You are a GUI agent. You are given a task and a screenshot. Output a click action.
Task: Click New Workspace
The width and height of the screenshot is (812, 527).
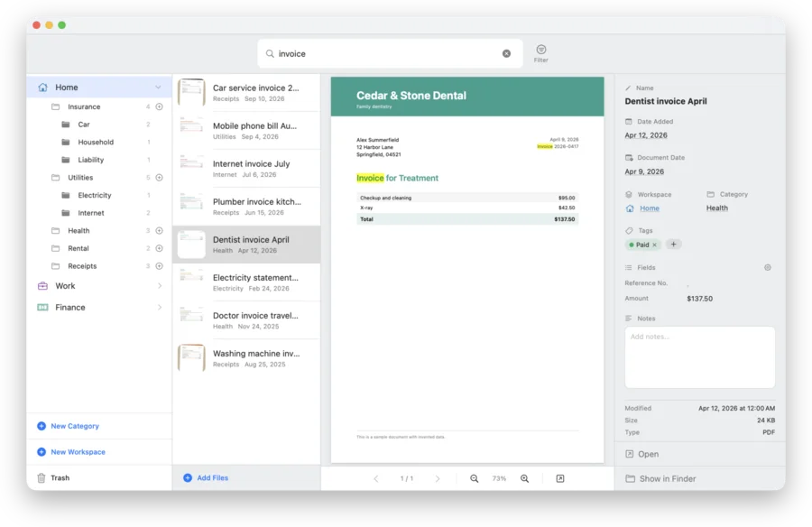(71, 452)
